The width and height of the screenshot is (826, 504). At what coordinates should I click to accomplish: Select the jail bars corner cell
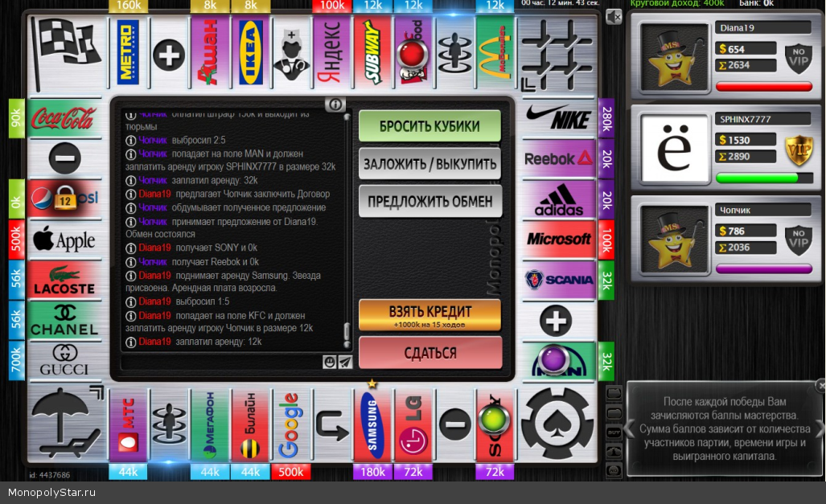pos(557,54)
